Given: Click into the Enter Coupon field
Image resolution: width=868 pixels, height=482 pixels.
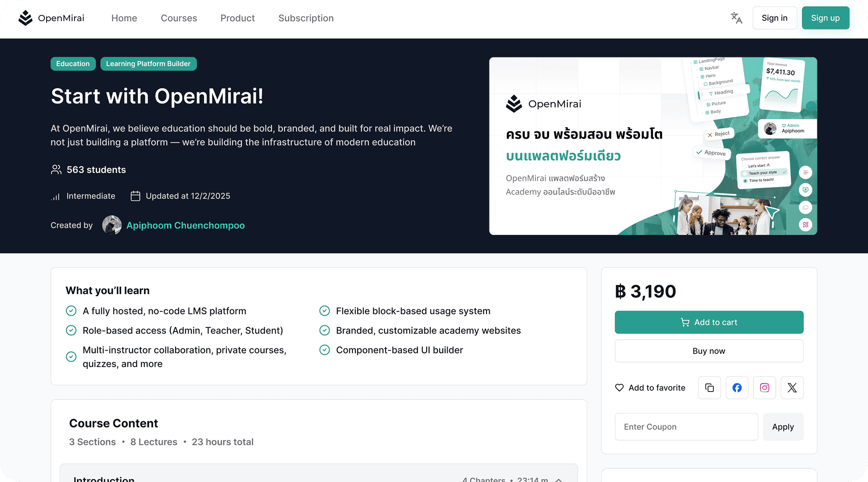Looking at the screenshot, I should (x=686, y=427).
